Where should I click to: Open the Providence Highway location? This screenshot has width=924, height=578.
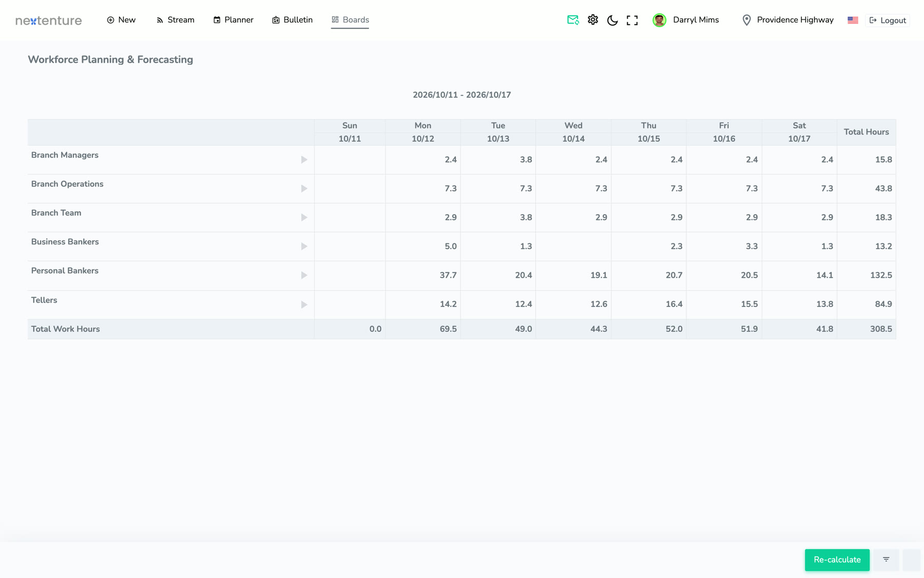tap(795, 20)
